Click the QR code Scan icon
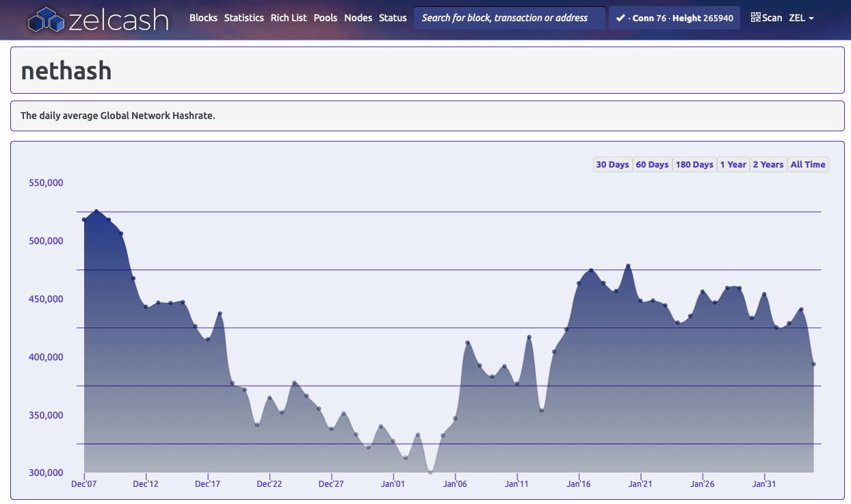Image resolution: width=851 pixels, height=504 pixels. click(756, 18)
